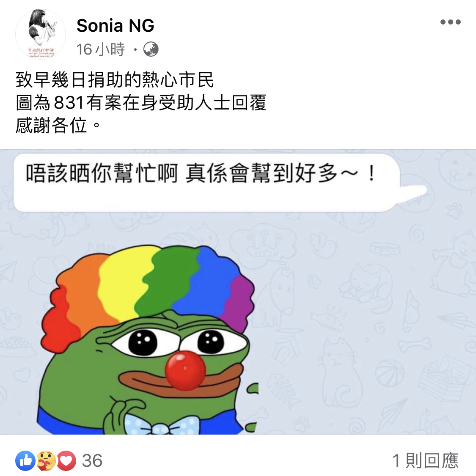This screenshot has height=476, width=476.
Task: Open Sonia NG's round profile picture
Action: point(40,34)
